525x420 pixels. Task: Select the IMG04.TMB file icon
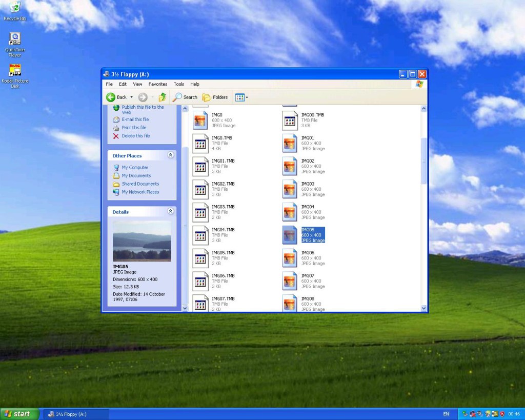pyautogui.click(x=200, y=235)
